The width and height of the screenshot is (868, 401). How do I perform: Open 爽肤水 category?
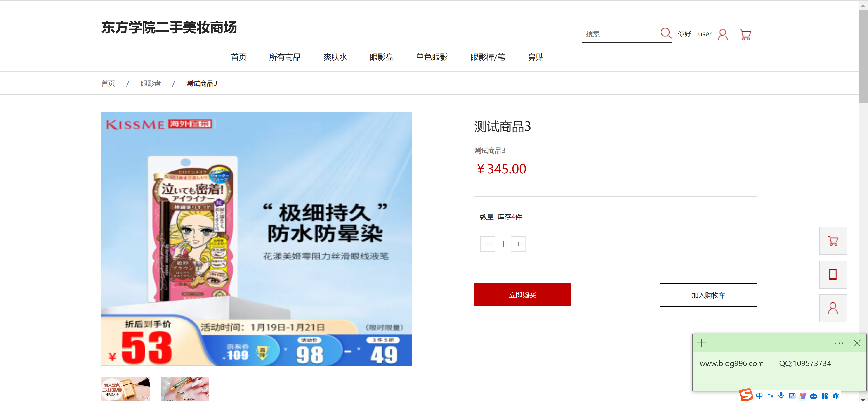[335, 57]
